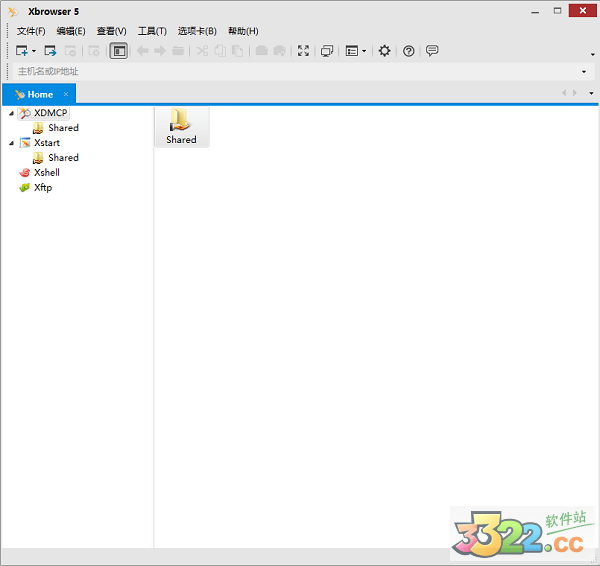Click the Cut scissors icon
This screenshot has width=600, height=566.
tap(202, 51)
